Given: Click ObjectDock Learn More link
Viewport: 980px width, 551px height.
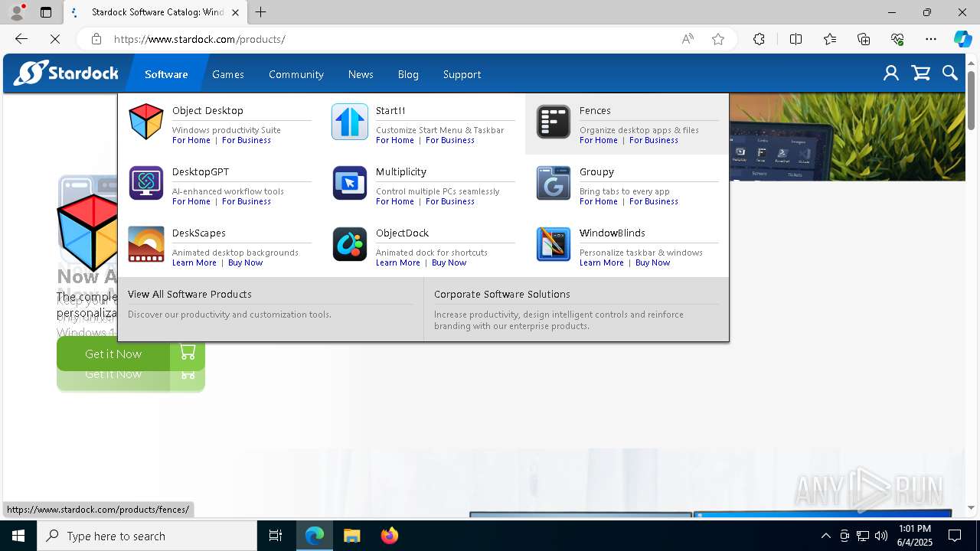Looking at the screenshot, I should [398, 262].
